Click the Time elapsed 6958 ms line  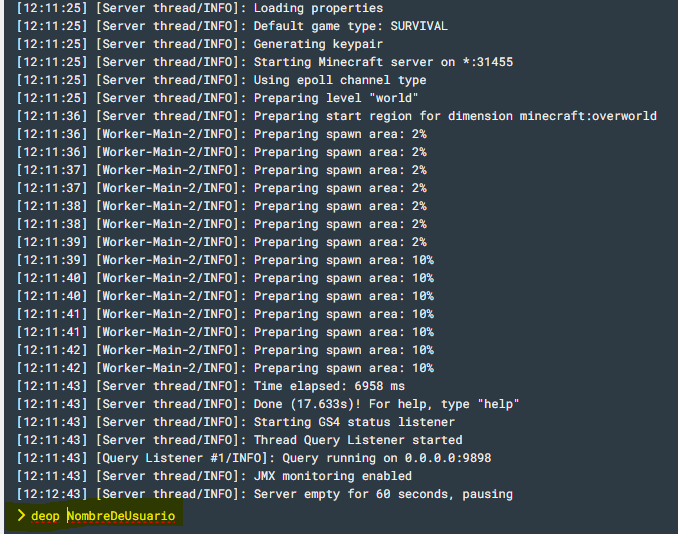point(211,386)
